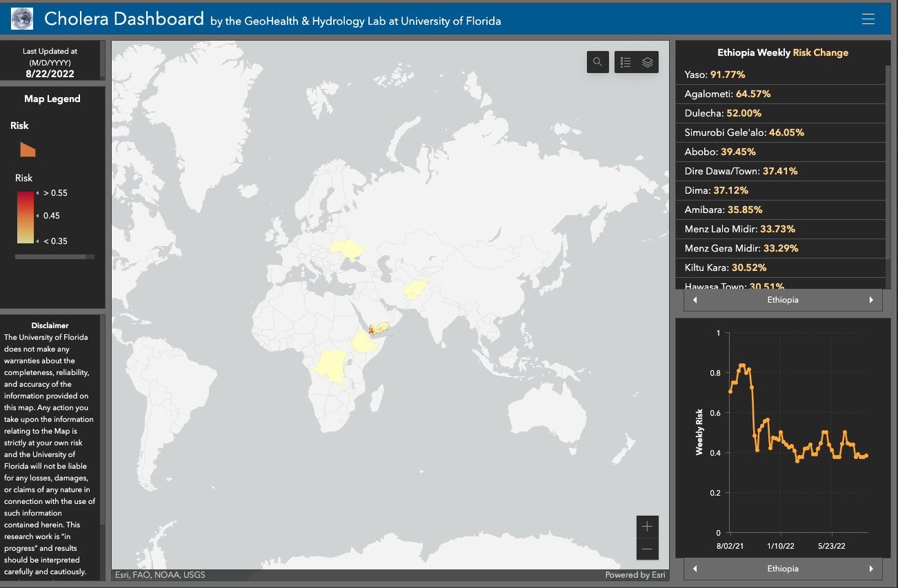The width and height of the screenshot is (898, 588).
Task: Open the map search tool
Action: (x=597, y=62)
